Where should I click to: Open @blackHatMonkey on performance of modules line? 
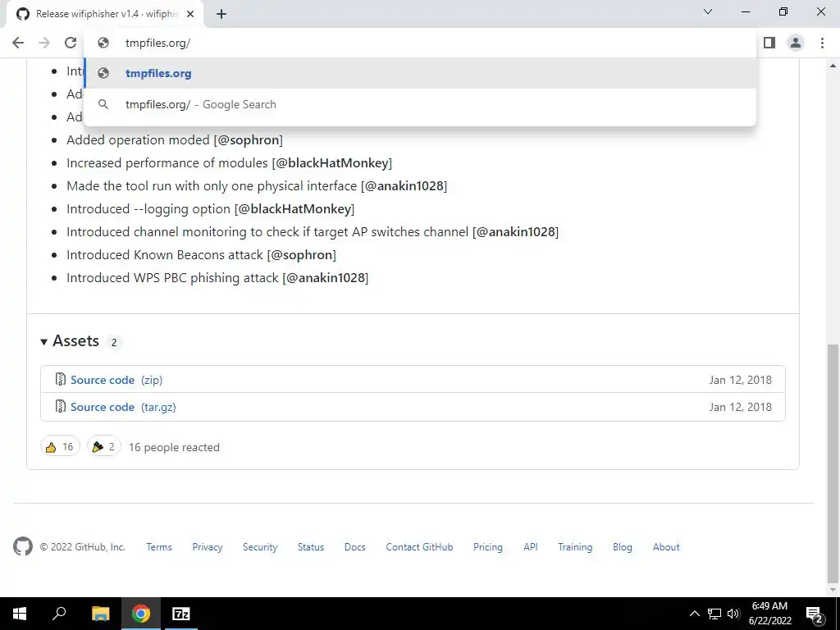(332, 163)
